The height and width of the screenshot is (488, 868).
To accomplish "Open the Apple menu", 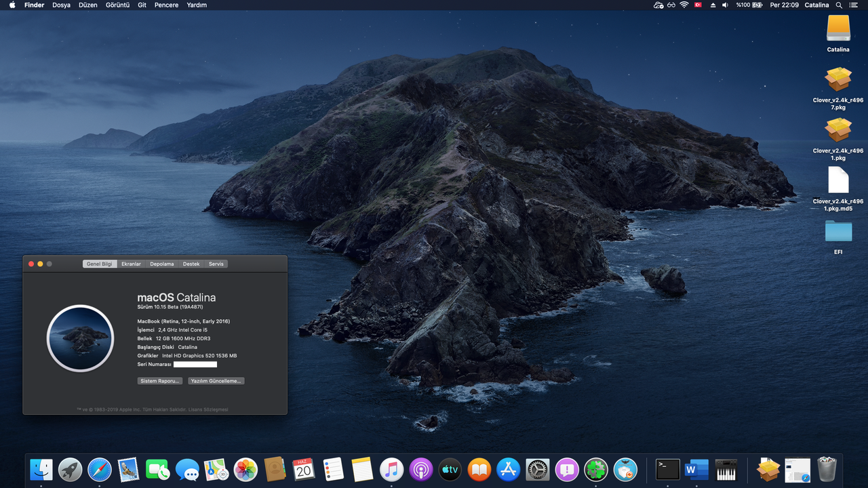I will (12, 5).
